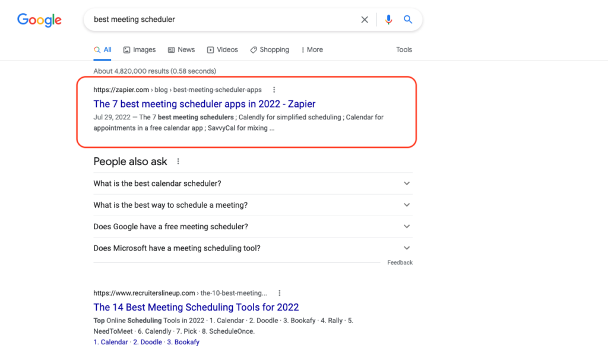This screenshot has height=364, width=608.
Task: Expand 'Does Microsoft have a meeting scheduling tool?'
Action: pyautogui.click(x=253, y=248)
